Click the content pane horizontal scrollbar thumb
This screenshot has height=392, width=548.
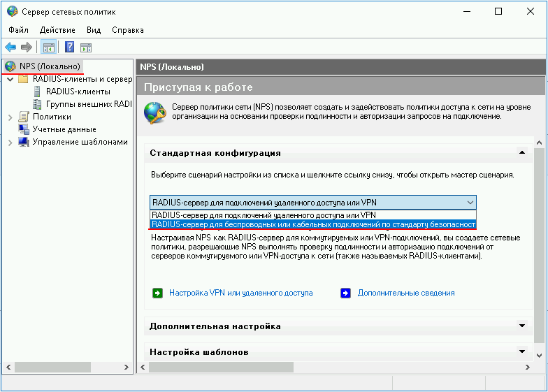[x=221, y=368]
